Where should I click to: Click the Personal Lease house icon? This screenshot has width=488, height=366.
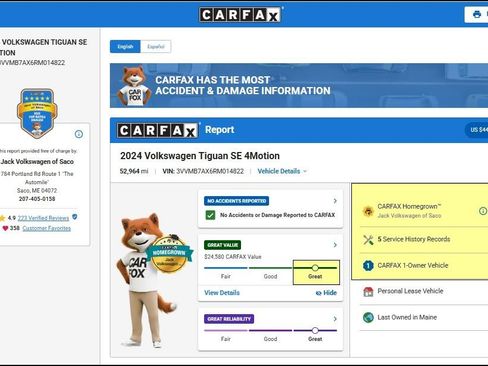click(x=368, y=292)
